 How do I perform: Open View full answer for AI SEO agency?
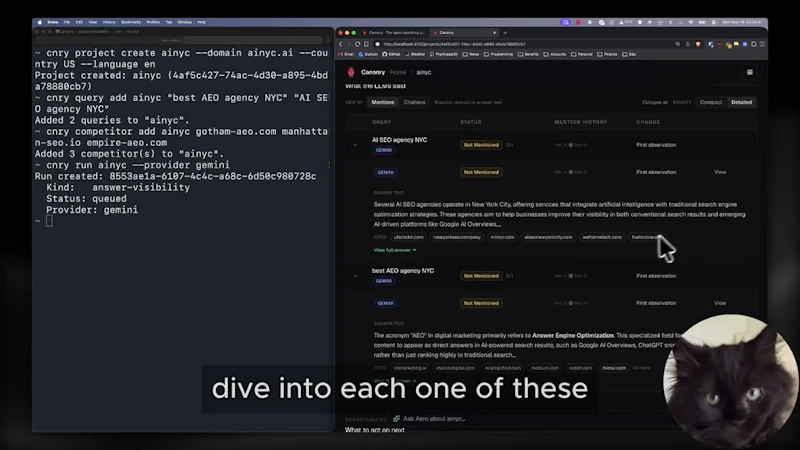coord(395,251)
